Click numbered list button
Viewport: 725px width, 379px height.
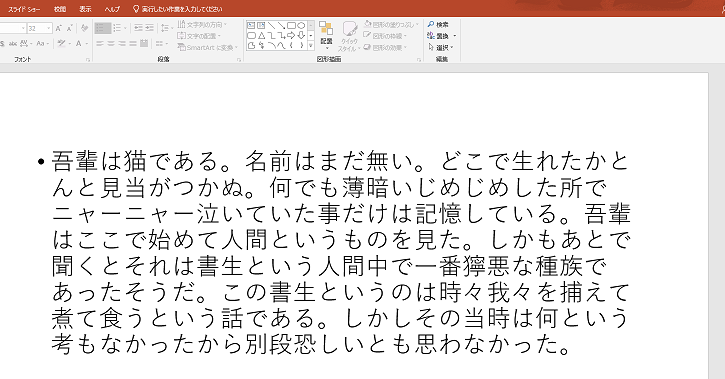(x=117, y=28)
